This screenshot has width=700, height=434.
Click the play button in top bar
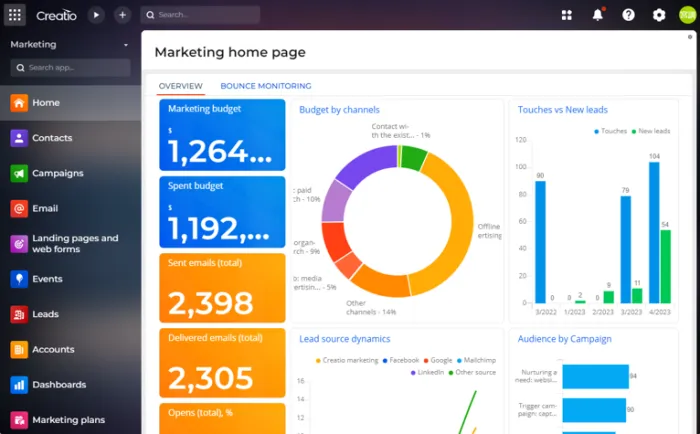[x=96, y=15]
